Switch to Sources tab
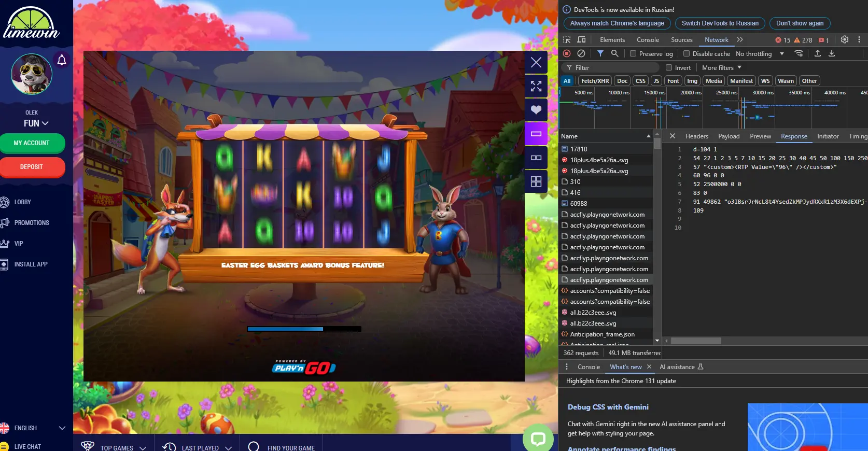The image size is (868, 451). pos(681,40)
